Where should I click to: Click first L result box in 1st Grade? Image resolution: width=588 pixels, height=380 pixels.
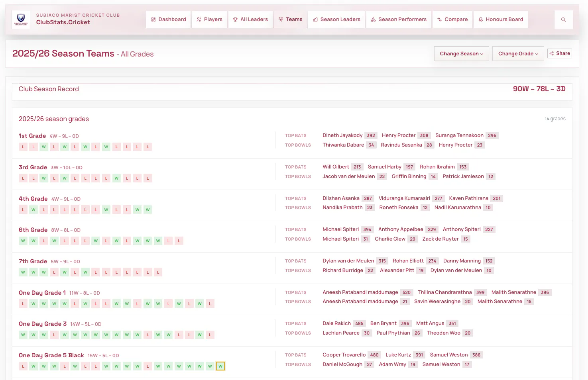23,147
